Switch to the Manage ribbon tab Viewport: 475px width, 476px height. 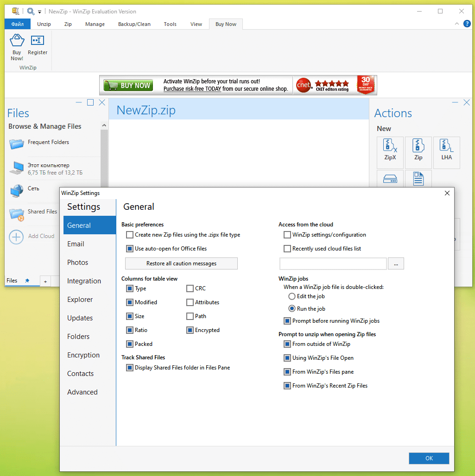95,24
